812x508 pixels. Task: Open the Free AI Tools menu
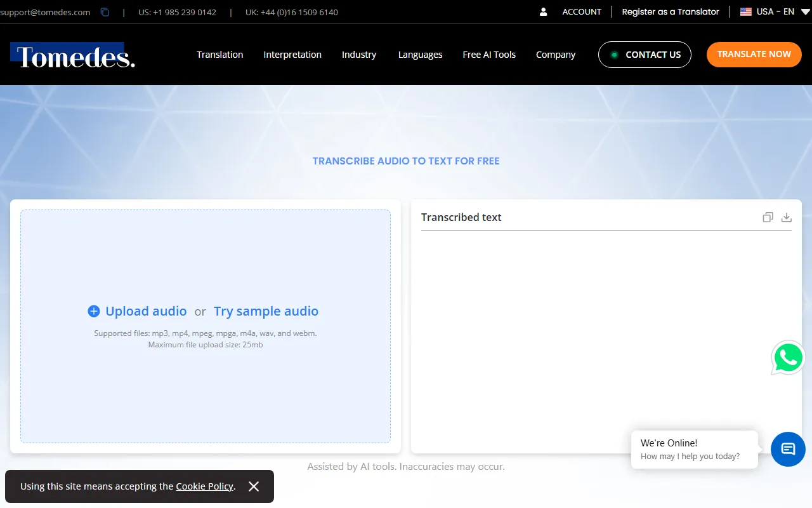[489, 55]
